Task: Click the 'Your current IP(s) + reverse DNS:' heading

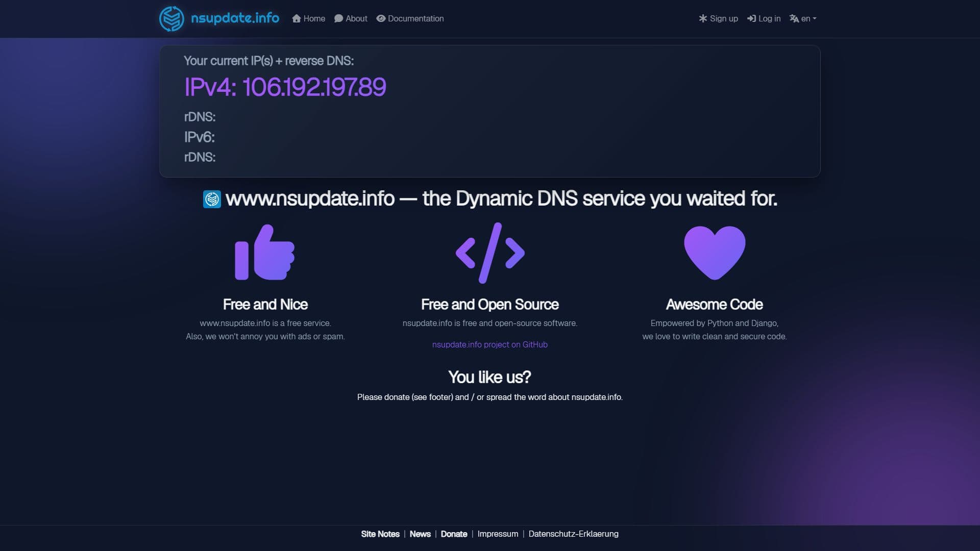Action: pyautogui.click(x=268, y=61)
